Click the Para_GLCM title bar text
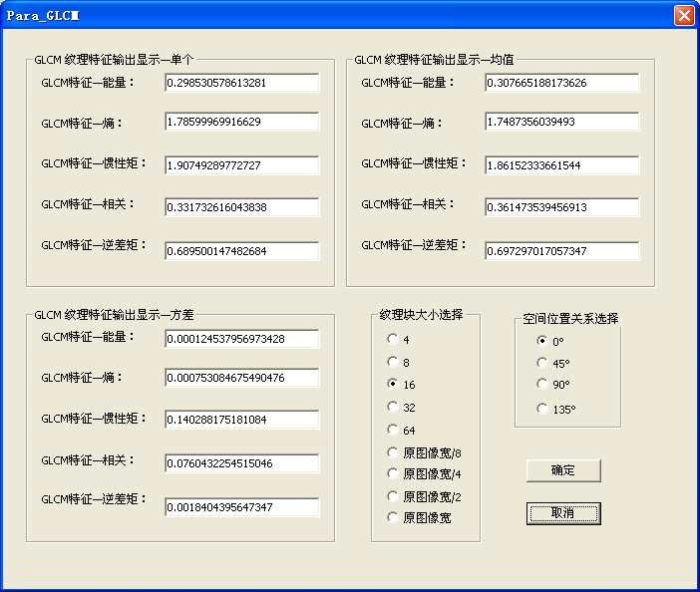Screen dimensions: 700x592 tap(43, 16)
